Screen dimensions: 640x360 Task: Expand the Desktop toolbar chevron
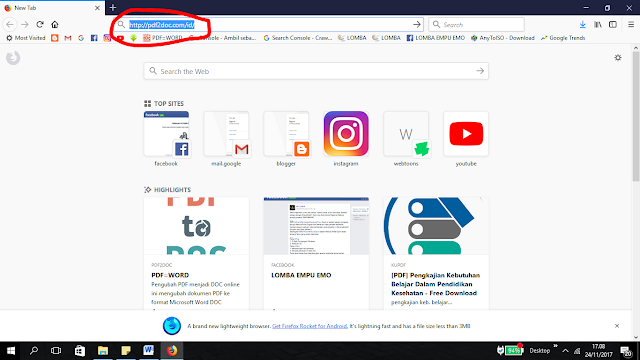pyautogui.click(x=555, y=346)
